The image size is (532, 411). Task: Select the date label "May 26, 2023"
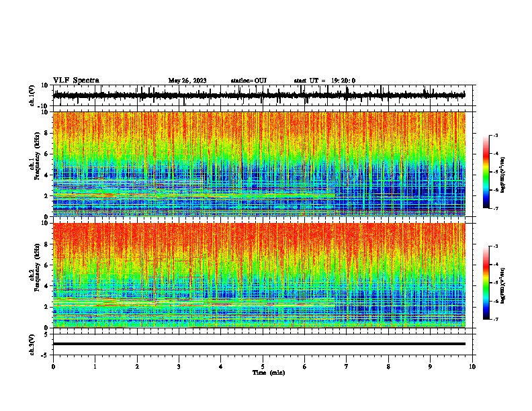(187, 81)
